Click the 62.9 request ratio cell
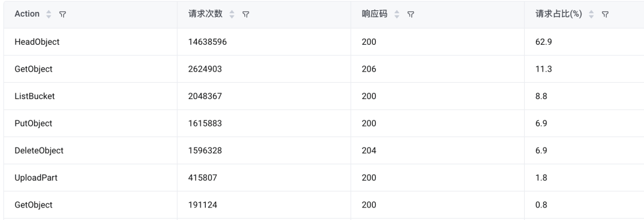The image size is (644, 220). click(584, 42)
